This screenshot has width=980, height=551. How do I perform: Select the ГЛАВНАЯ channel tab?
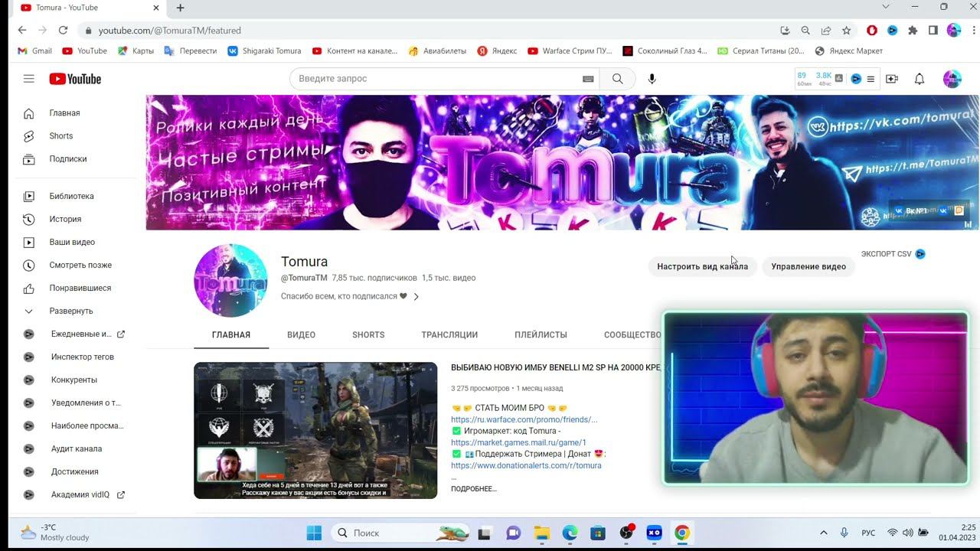tap(231, 334)
